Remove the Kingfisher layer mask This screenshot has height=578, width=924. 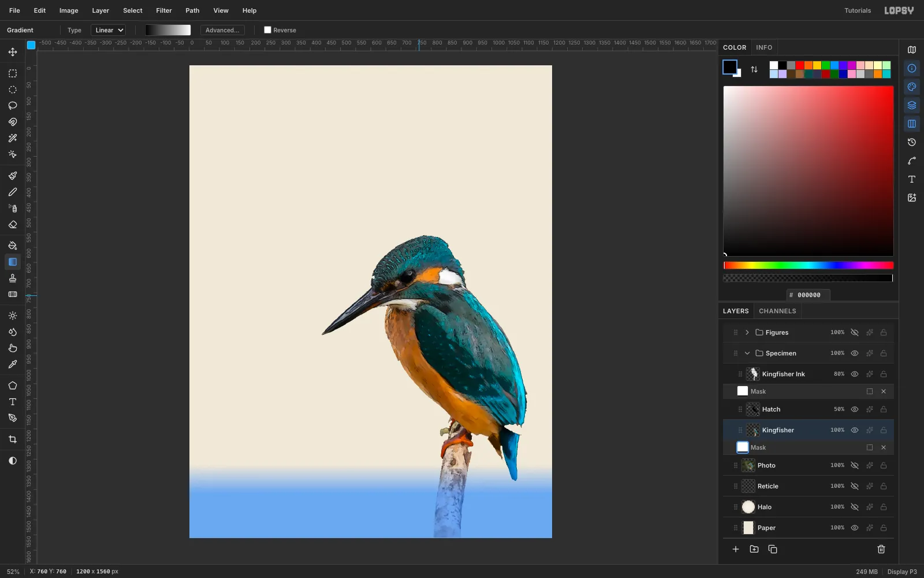point(884,447)
